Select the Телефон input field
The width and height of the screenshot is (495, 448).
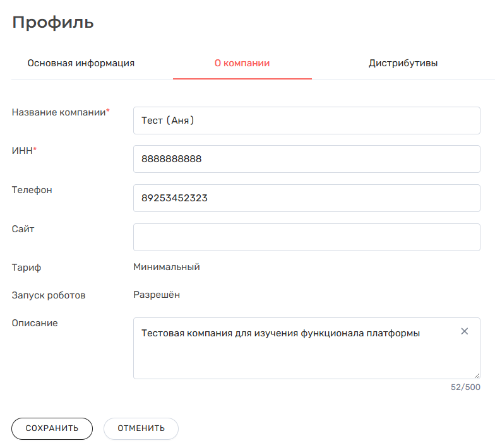click(x=306, y=198)
